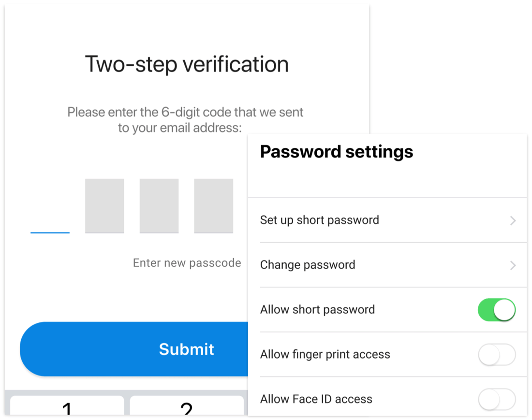Select the third passcode digit box
Screen dimensions: 532x420
(159, 206)
